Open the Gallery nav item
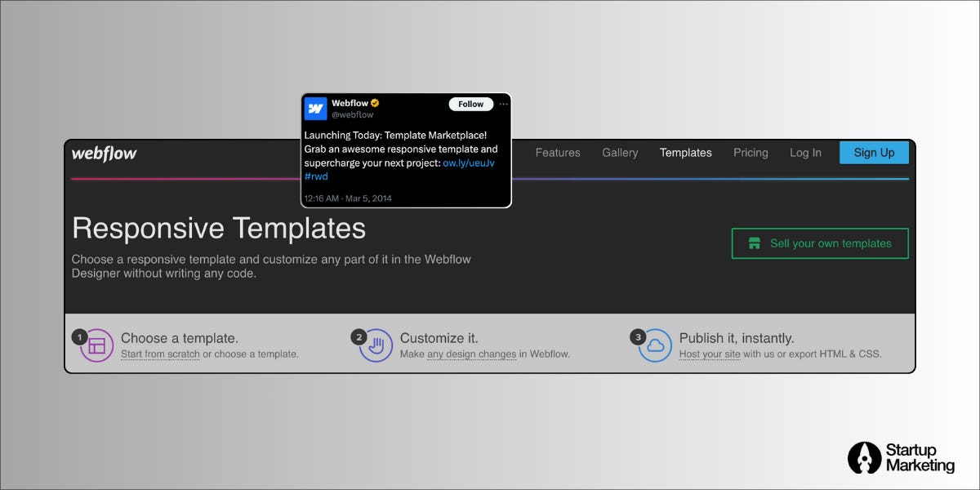The image size is (980, 490). pos(620,153)
